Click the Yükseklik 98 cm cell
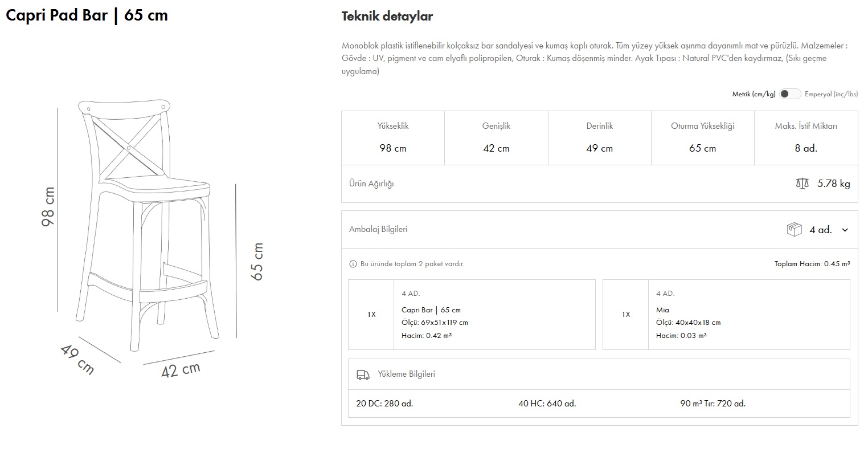 393,137
